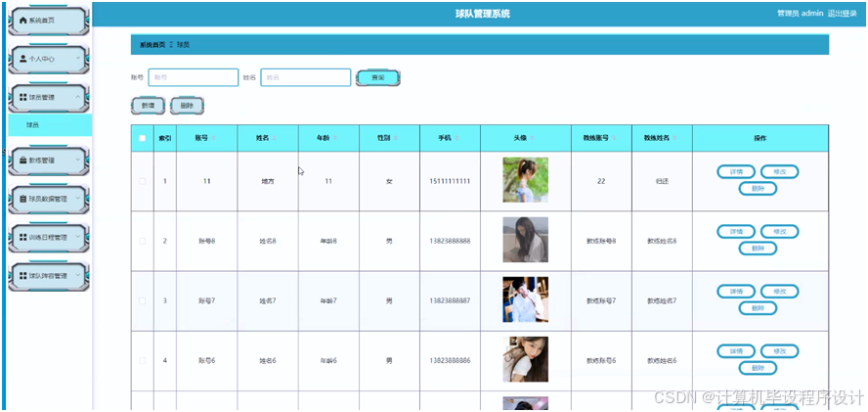868x412 pixels.
Task: Open 详情 for the 账号8 row
Action: tap(736, 232)
